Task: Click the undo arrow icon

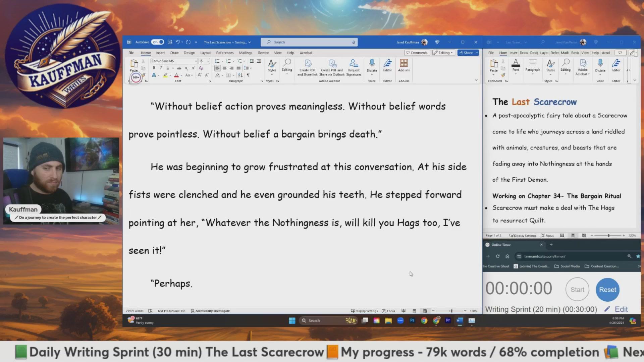Action: (x=178, y=42)
